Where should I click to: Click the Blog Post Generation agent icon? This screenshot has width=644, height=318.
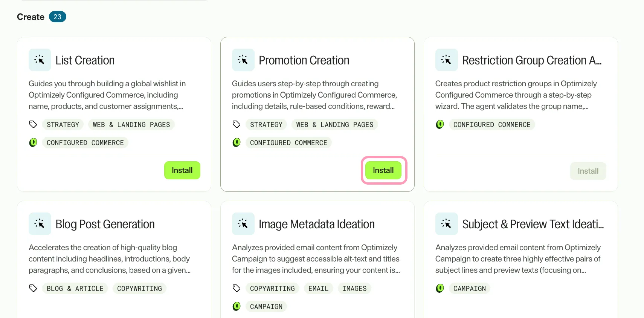click(40, 224)
